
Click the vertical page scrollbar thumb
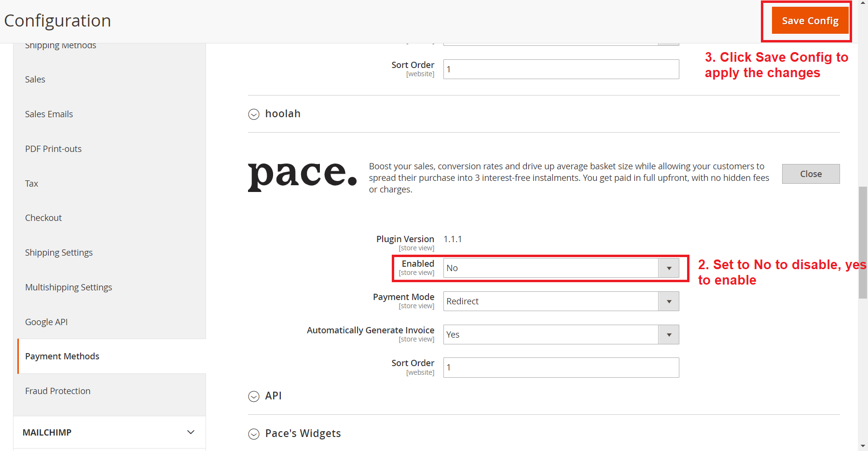click(863, 243)
